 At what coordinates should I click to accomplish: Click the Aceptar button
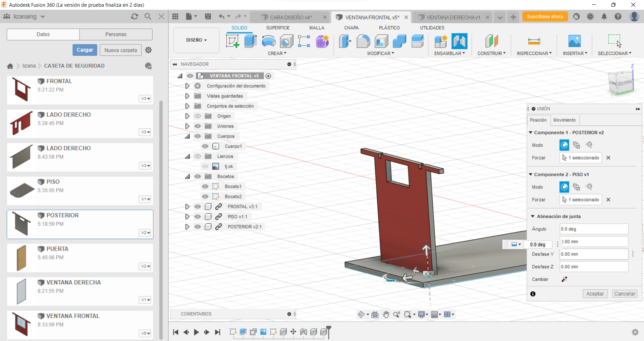[x=595, y=294]
